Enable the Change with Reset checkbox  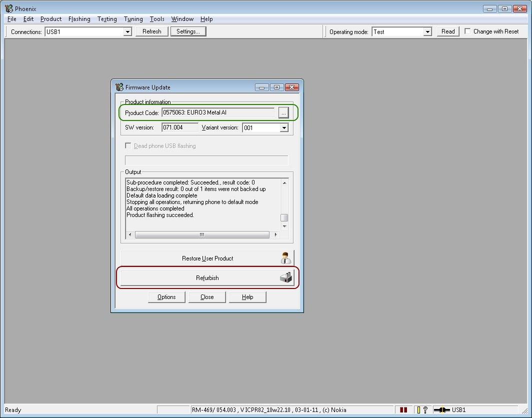pos(467,31)
